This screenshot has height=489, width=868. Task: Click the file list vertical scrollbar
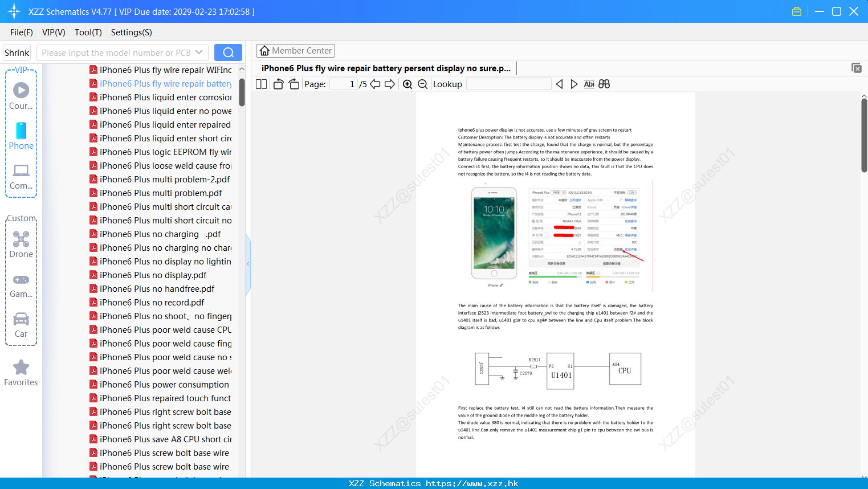pyautogui.click(x=242, y=92)
